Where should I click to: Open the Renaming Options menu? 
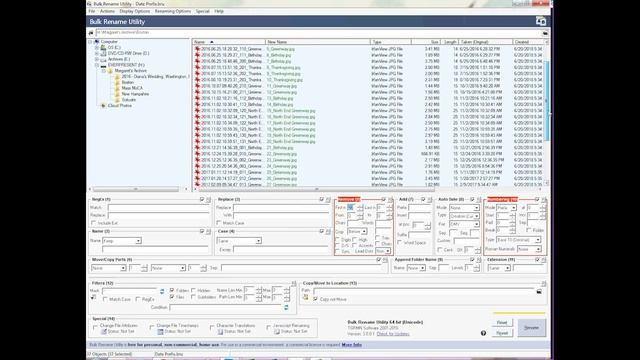click(x=173, y=11)
